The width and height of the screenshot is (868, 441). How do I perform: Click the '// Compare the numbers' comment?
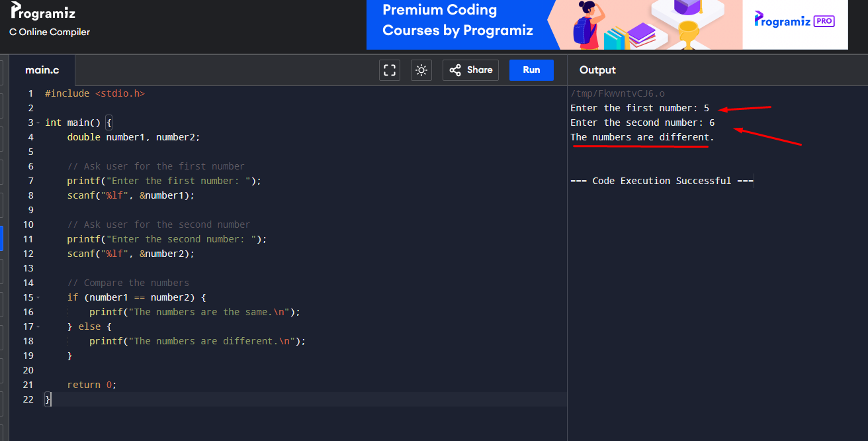[x=128, y=283]
